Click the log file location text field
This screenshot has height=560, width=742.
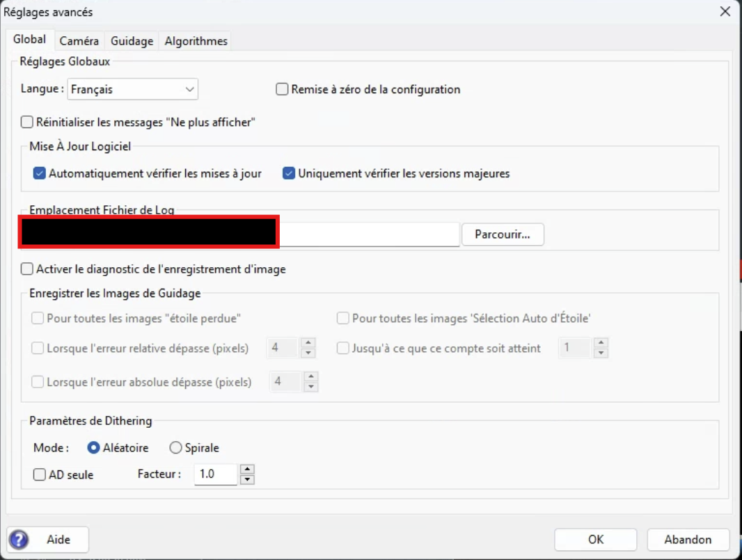pyautogui.click(x=240, y=234)
